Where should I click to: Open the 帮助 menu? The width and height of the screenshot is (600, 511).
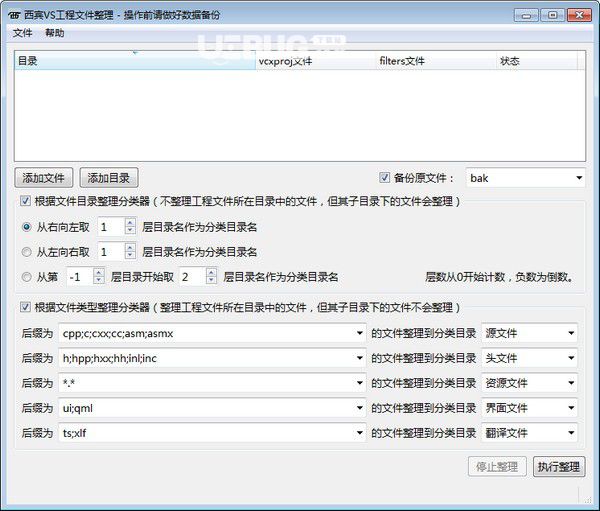(55, 33)
